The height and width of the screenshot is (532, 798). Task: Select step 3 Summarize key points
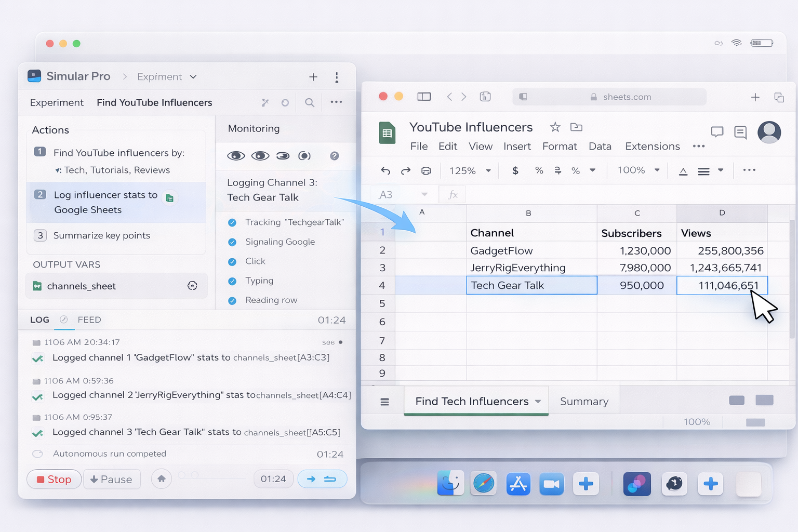click(x=116, y=235)
